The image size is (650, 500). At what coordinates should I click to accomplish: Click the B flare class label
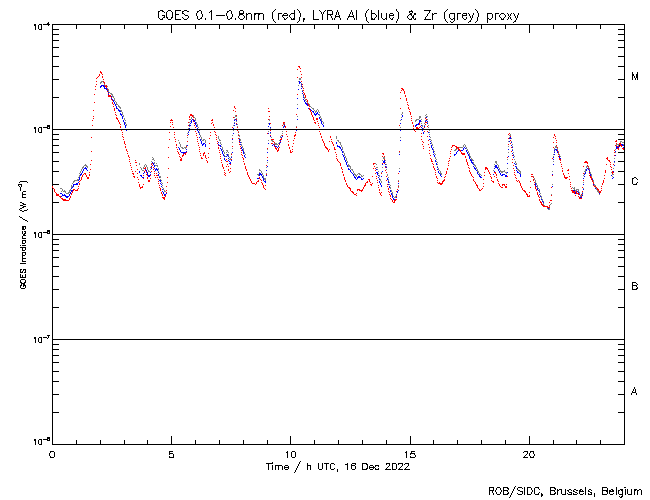click(x=634, y=287)
